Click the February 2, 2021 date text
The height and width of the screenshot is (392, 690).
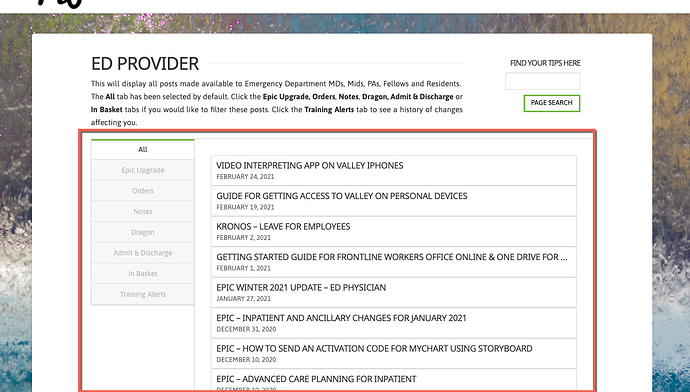[243, 238]
